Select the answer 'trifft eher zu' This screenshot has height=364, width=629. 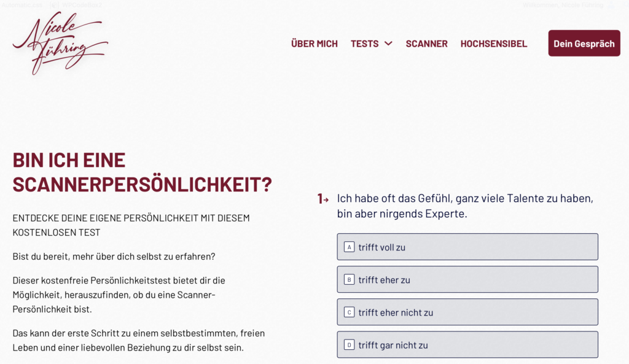[x=467, y=279]
